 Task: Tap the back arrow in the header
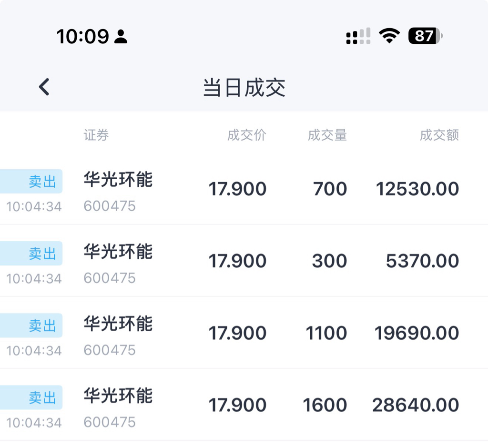(x=44, y=87)
